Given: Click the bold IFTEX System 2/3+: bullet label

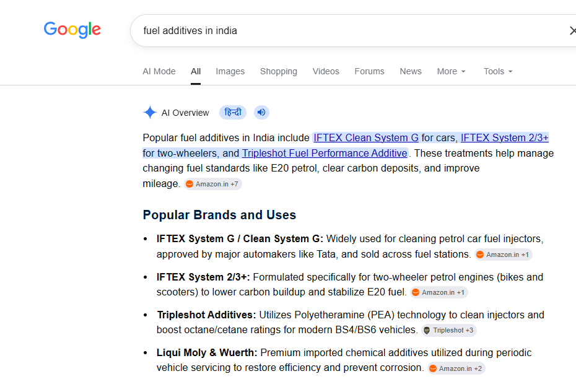Looking at the screenshot, I should (203, 277).
